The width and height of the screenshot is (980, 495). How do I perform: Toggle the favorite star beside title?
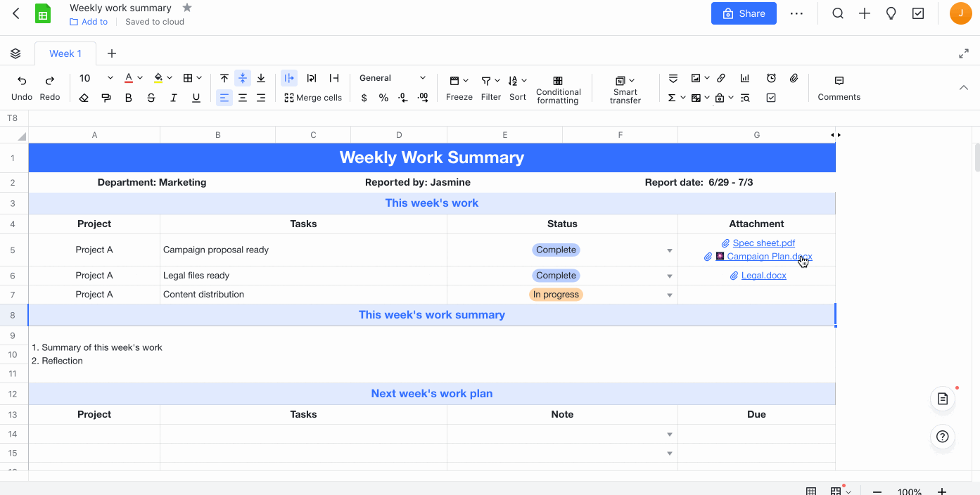pos(187,8)
